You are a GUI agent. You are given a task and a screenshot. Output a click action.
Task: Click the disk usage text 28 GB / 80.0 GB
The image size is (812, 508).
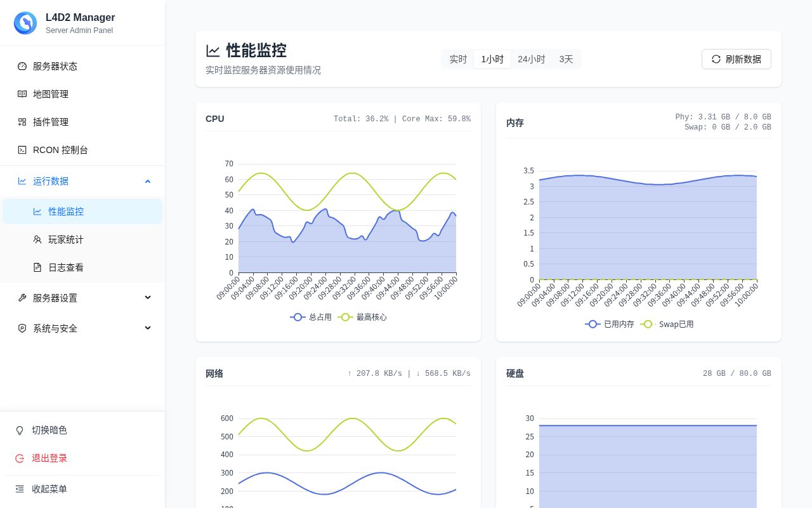(737, 373)
